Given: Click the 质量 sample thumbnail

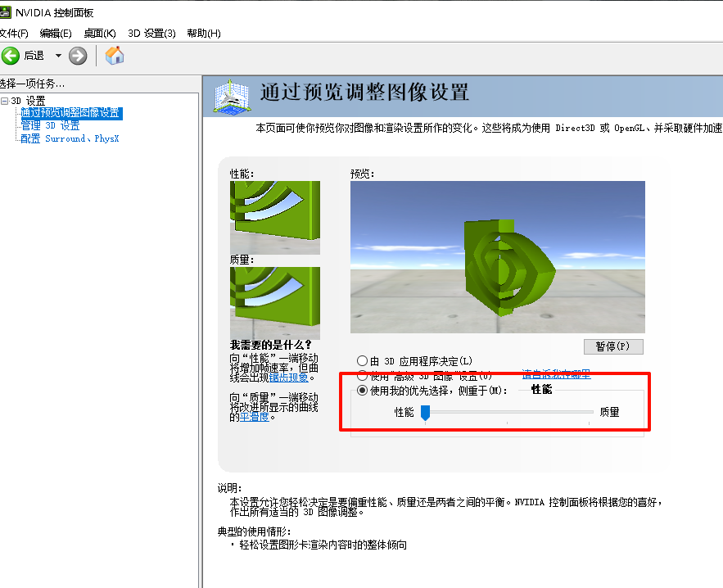Looking at the screenshot, I should [275, 303].
